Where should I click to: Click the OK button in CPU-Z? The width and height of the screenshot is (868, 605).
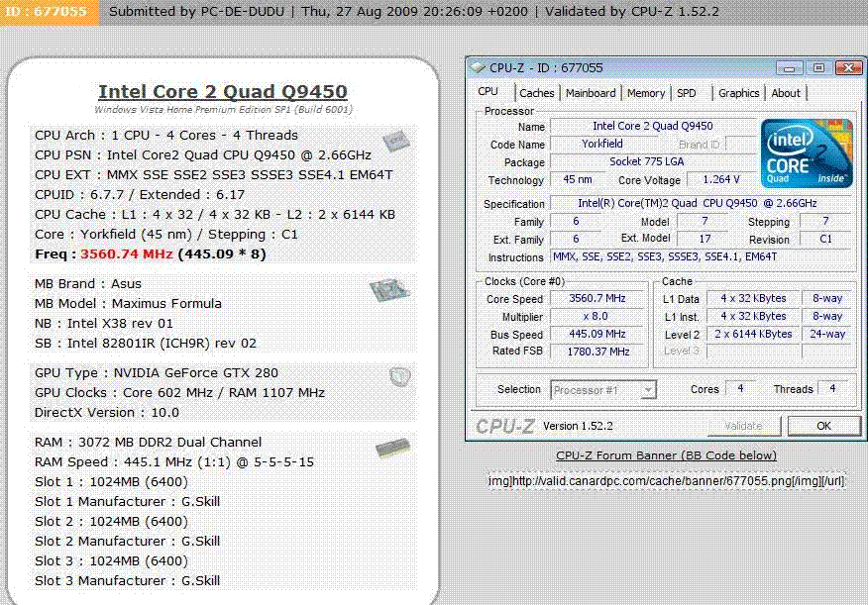(x=823, y=426)
